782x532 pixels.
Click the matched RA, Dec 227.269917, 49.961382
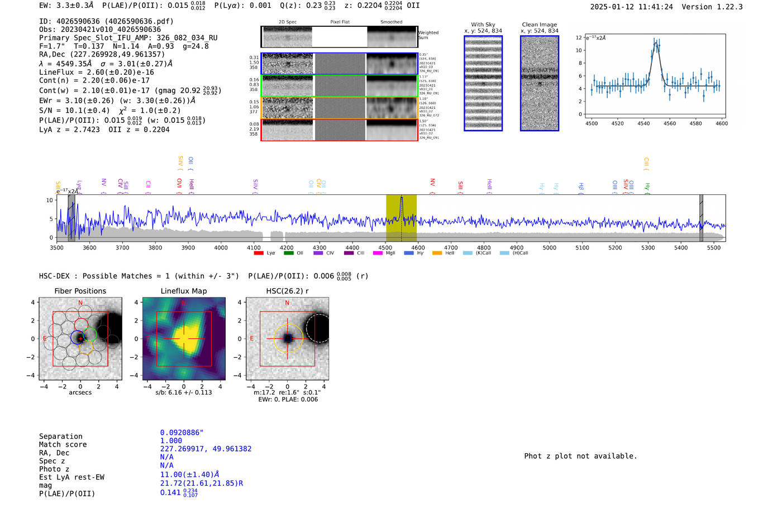206,449
